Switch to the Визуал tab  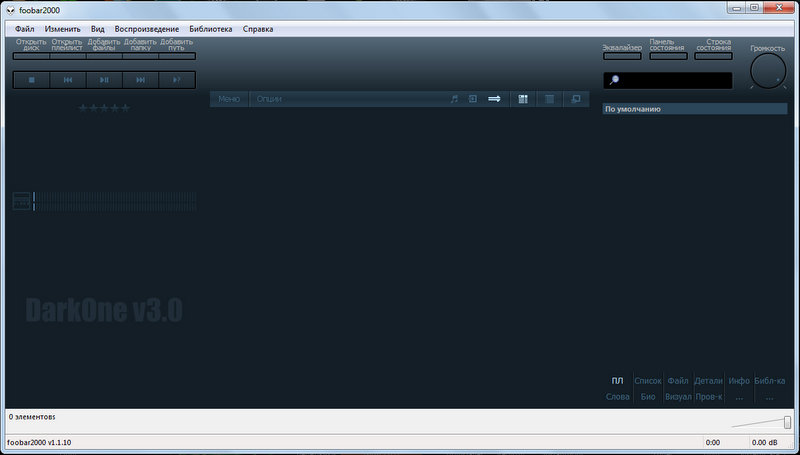pyautogui.click(x=678, y=397)
